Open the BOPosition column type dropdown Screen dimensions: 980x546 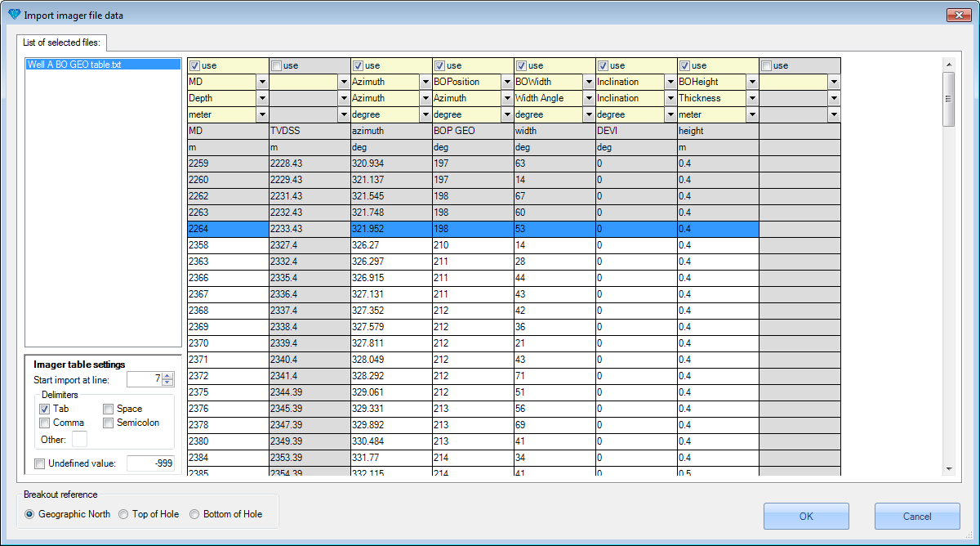coord(506,82)
